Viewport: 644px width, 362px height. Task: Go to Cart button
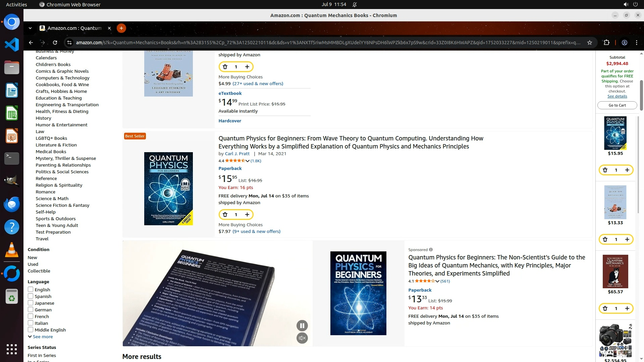(617, 105)
